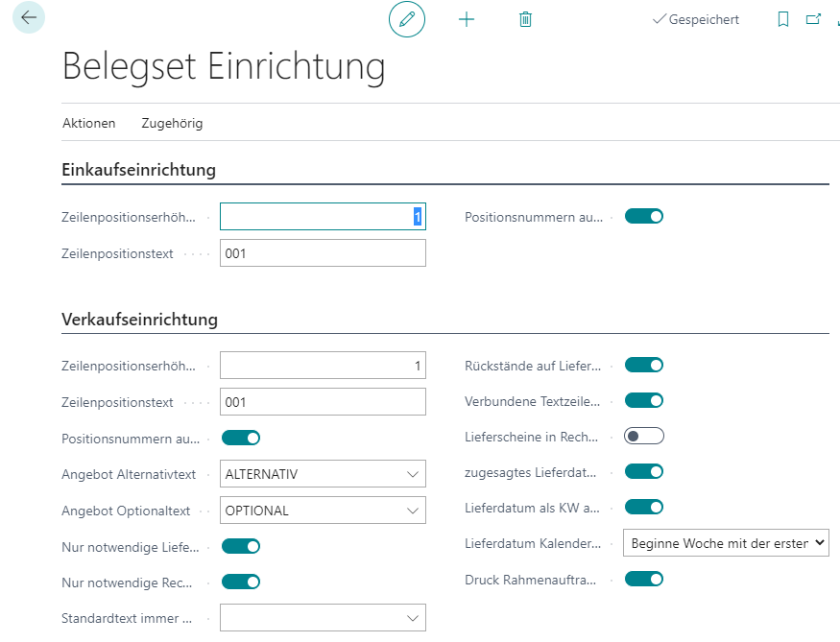Viewport: 840px width, 642px height.
Task: Toggle Positionsnummern switch under Einkaufseinrichtung
Action: point(643,217)
